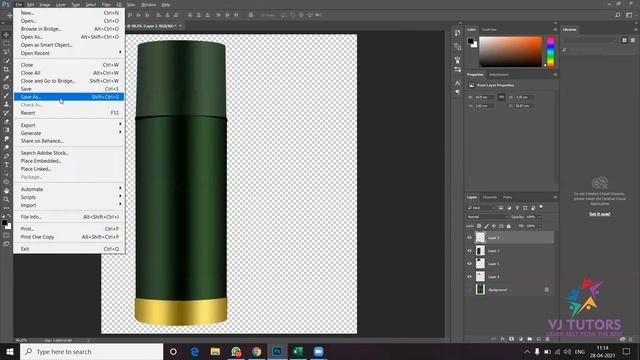Open the Character panel icon
The height and width of the screenshot is (360, 640).
pyautogui.click(x=457, y=83)
